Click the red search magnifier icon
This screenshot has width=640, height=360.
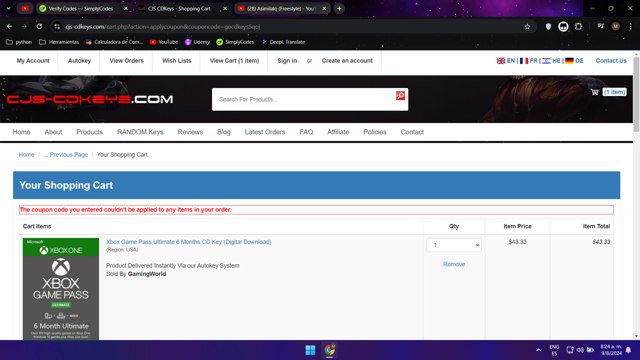(400, 95)
